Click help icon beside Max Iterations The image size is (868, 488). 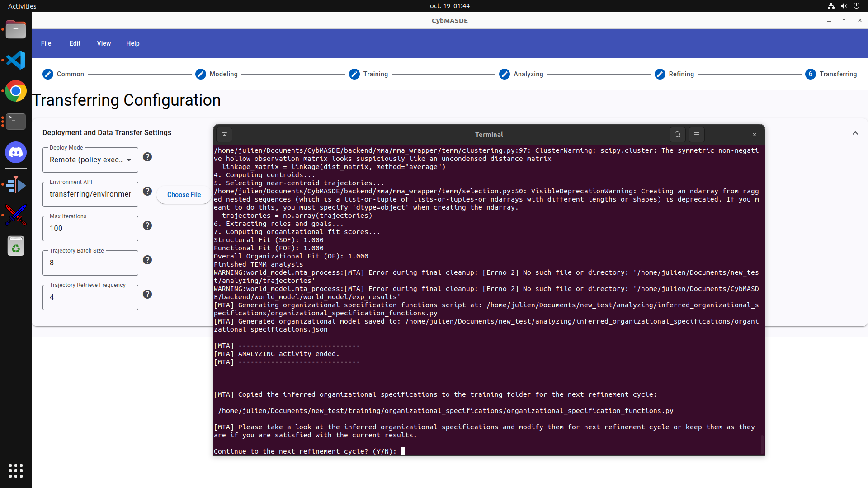(147, 225)
